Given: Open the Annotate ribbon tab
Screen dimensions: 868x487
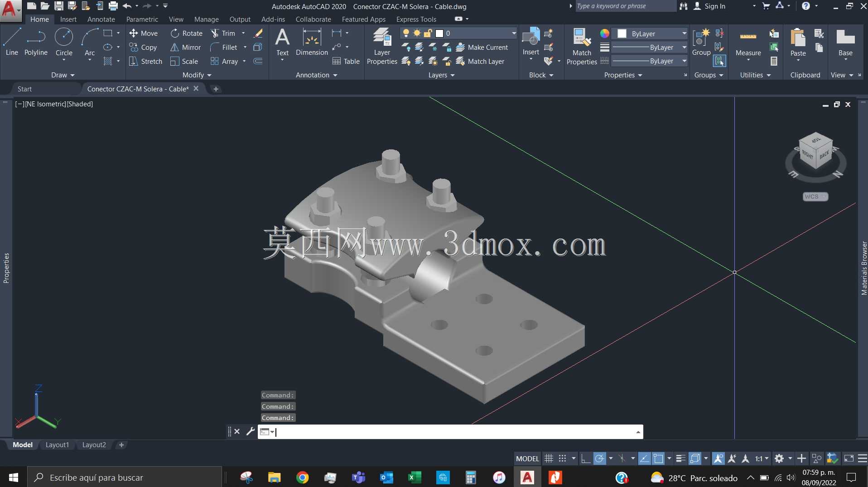Looking at the screenshot, I should (x=101, y=19).
